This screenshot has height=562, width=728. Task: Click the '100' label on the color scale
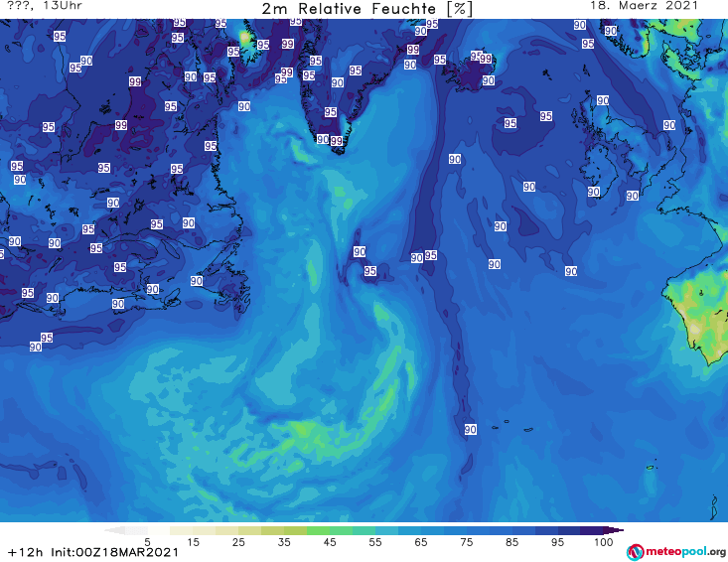[x=603, y=542]
